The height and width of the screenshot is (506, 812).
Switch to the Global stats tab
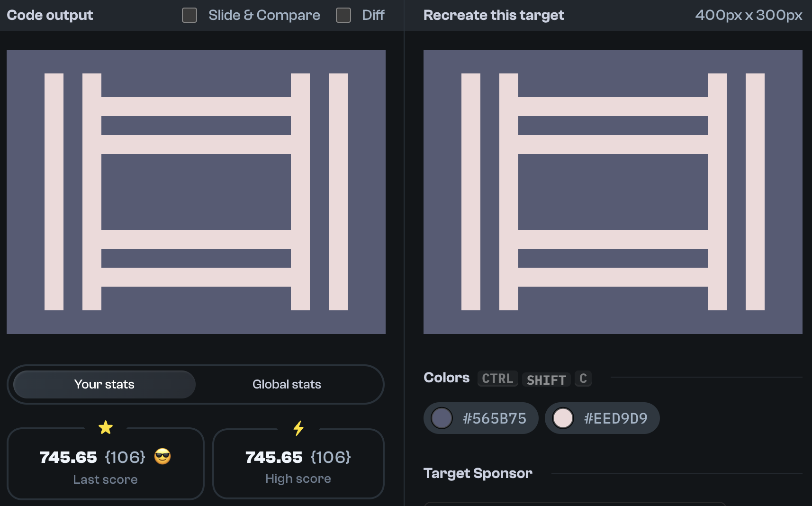pyautogui.click(x=286, y=384)
